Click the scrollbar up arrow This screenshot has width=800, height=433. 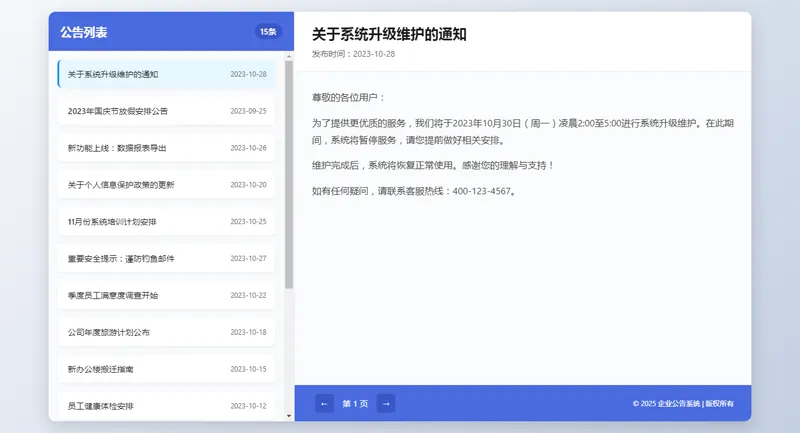pyautogui.click(x=289, y=57)
